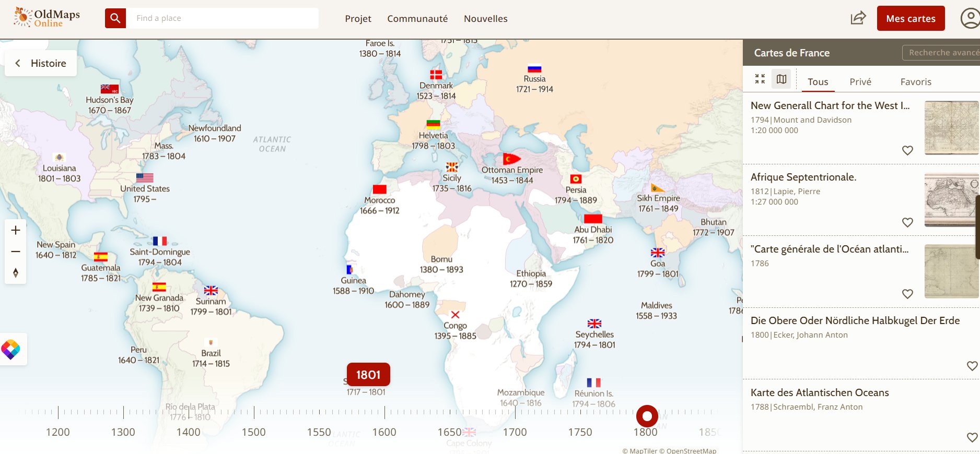The width and height of the screenshot is (980, 454).
Task: Click the red search magnifier button
Action: click(x=115, y=18)
